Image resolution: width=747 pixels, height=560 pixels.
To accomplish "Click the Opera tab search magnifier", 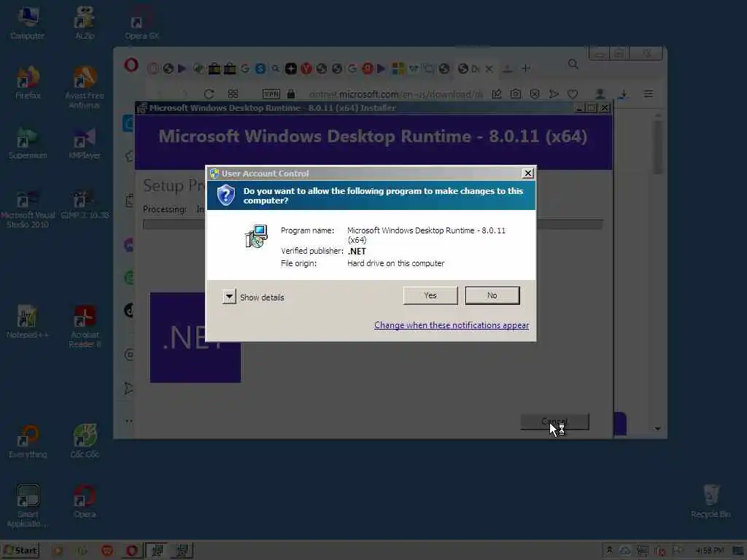I will click(x=573, y=64).
